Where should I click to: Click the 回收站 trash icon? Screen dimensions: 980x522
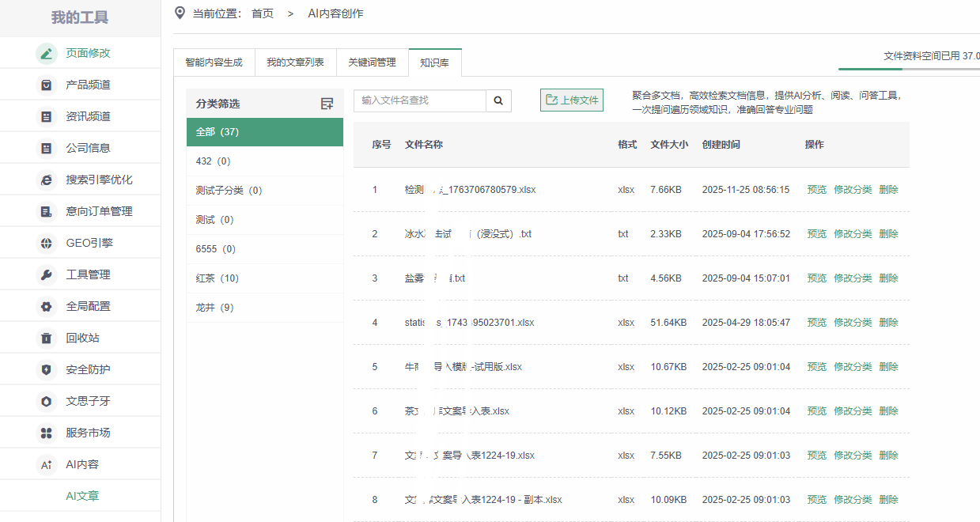tap(47, 338)
